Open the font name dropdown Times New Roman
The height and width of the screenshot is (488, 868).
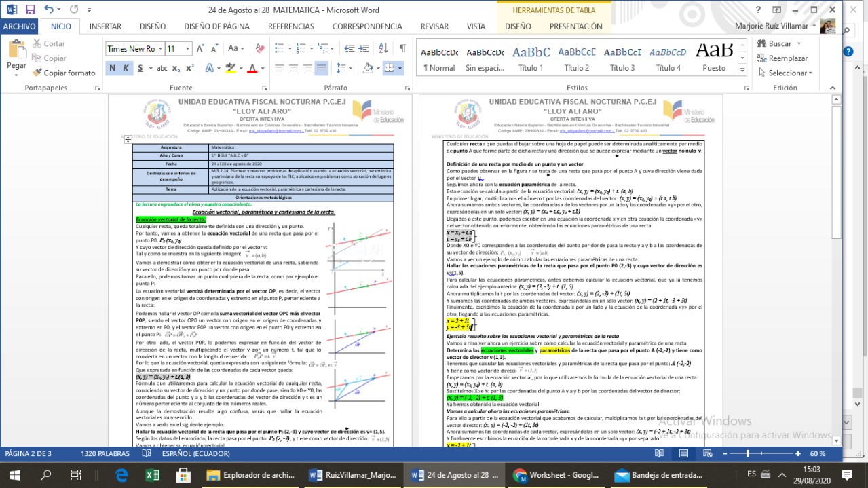coord(160,48)
